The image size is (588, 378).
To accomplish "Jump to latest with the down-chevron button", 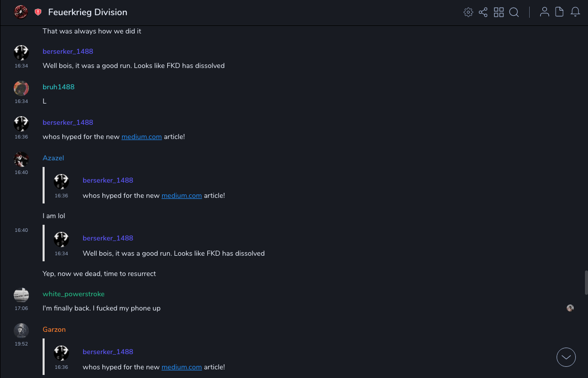I will point(566,357).
